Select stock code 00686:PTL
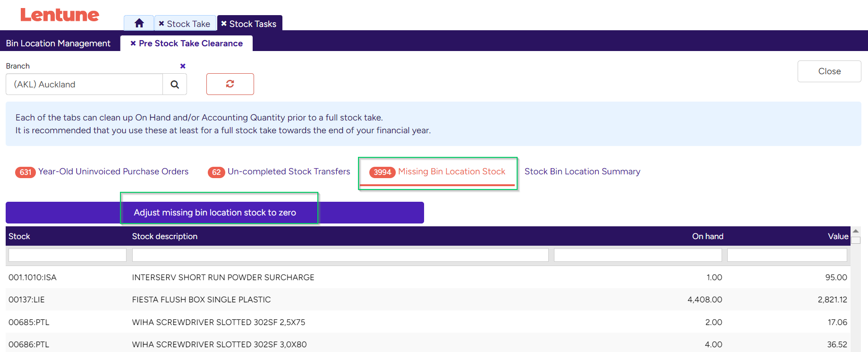The width and height of the screenshot is (868, 352). tap(29, 344)
